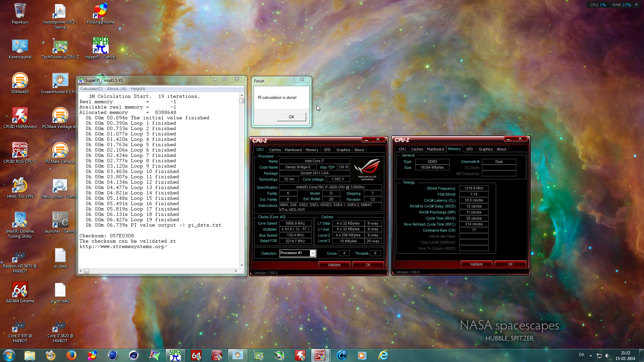The image size is (644, 362).
Task: Show hidden system tray icons arrow
Action: 591,356
